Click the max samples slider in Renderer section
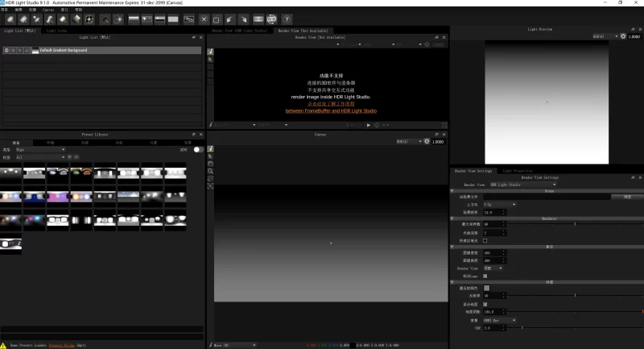Image resolution: width=644 pixels, height=349 pixels. 575,224
